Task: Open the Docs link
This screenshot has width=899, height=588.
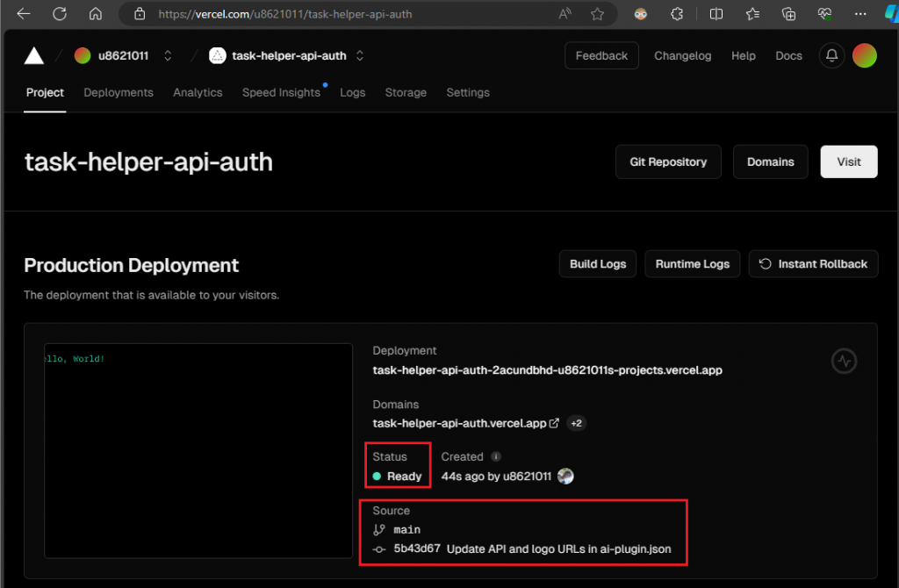Action: pos(789,55)
